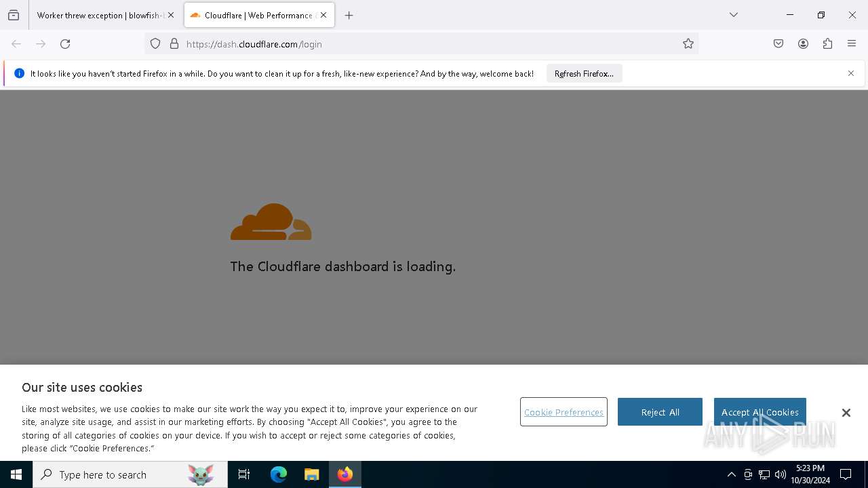
Task: Open Cookie Preferences link
Action: tap(564, 412)
